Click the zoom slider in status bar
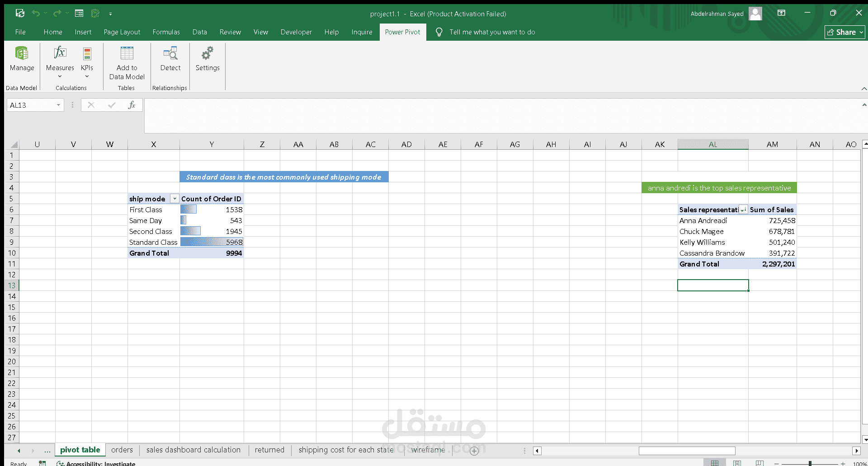The image size is (868, 466). (810, 463)
